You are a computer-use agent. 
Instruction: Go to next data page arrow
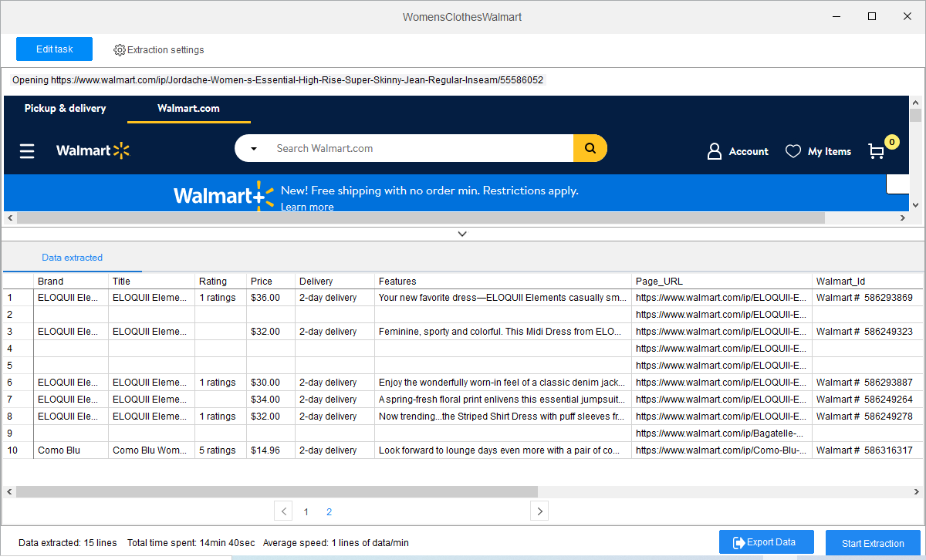tap(539, 511)
